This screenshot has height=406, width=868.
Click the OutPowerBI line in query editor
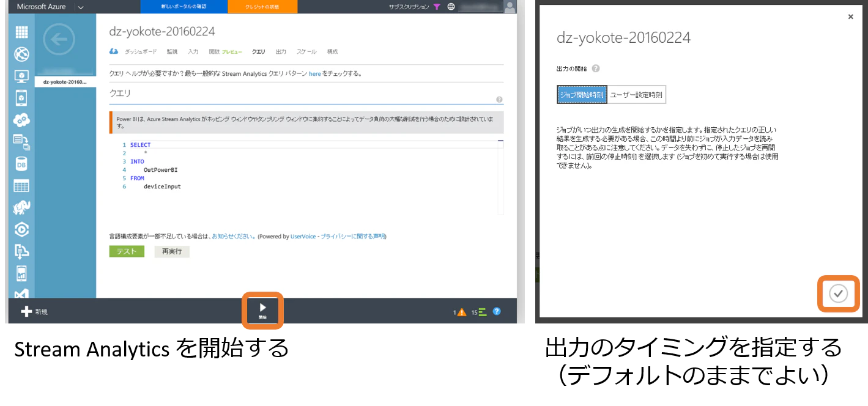pos(161,170)
